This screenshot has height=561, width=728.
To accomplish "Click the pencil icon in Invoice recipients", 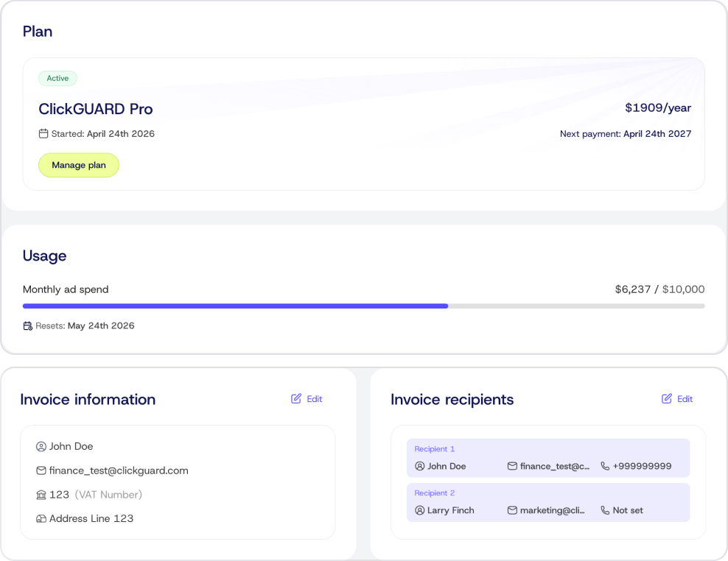I will click(x=666, y=398).
